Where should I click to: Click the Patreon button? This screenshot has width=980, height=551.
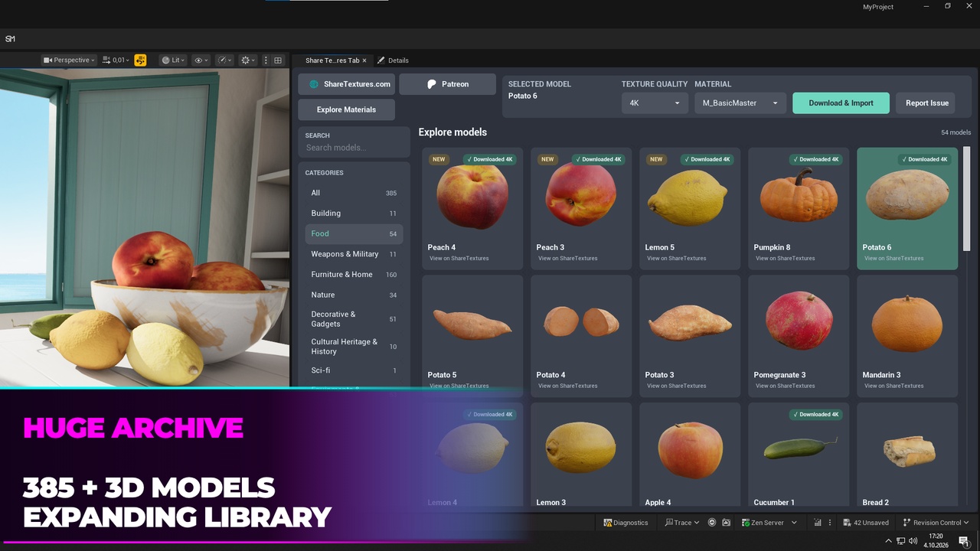pyautogui.click(x=448, y=84)
